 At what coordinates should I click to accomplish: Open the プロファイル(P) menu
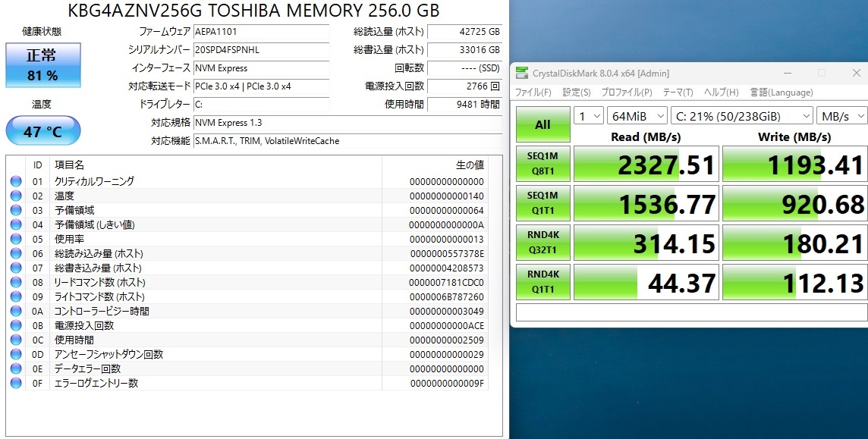point(627,93)
